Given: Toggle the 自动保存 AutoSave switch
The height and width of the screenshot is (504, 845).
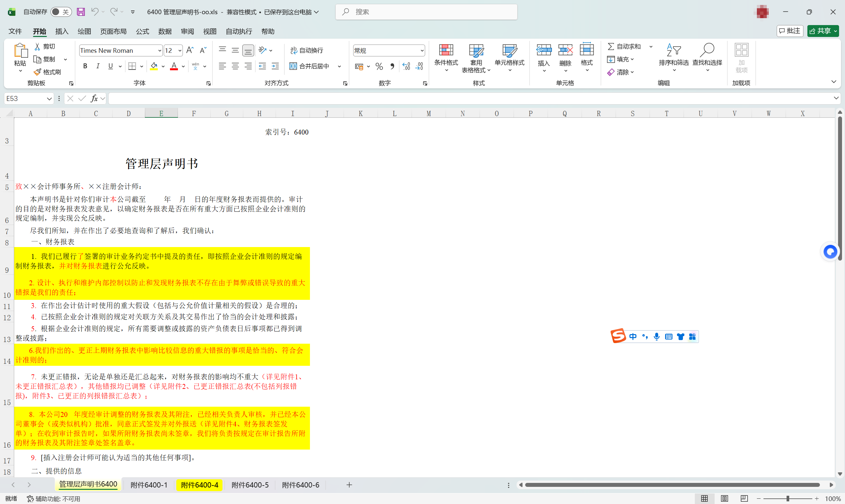Looking at the screenshot, I should point(60,12).
